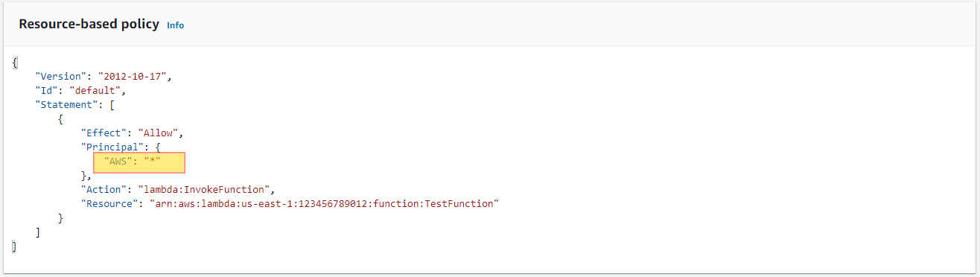Select the "Allow" effect value

click(x=156, y=133)
